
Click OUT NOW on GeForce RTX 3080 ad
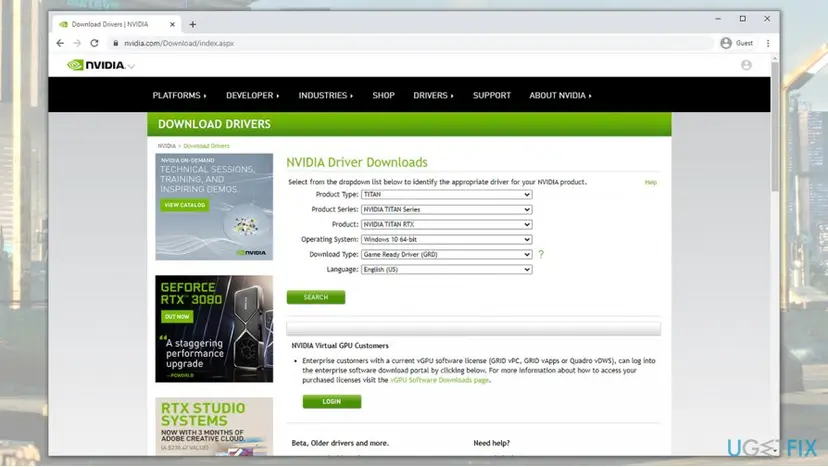coord(177,316)
